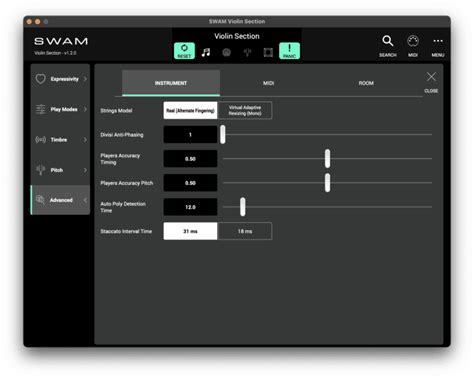The width and height of the screenshot is (474, 378).
Task: Click the Strings Model label
Action: [116, 110]
